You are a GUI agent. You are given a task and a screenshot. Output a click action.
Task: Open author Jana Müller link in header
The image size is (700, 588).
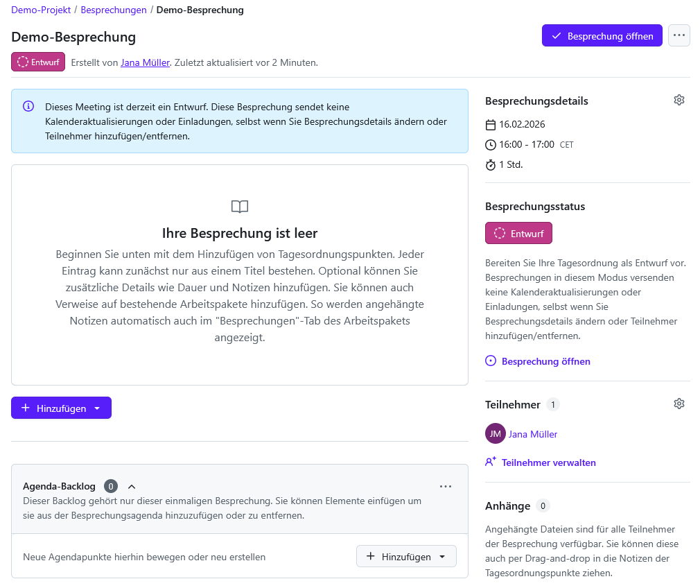click(x=145, y=62)
